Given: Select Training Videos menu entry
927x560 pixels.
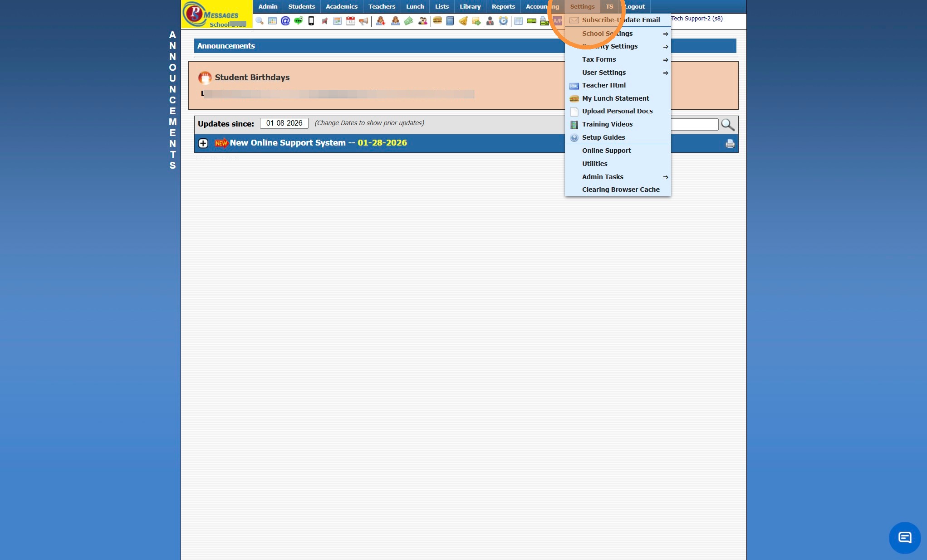Looking at the screenshot, I should pos(607,124).
